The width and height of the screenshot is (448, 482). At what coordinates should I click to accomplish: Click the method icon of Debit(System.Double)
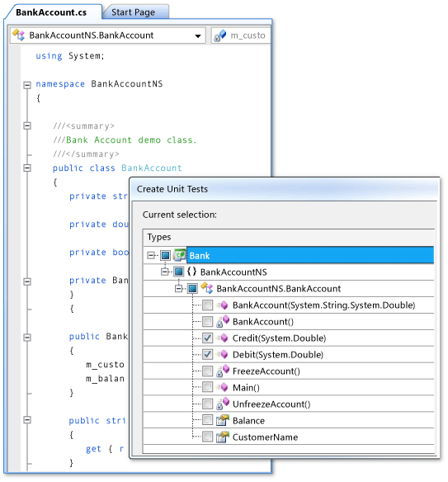(x=223, y=354)
